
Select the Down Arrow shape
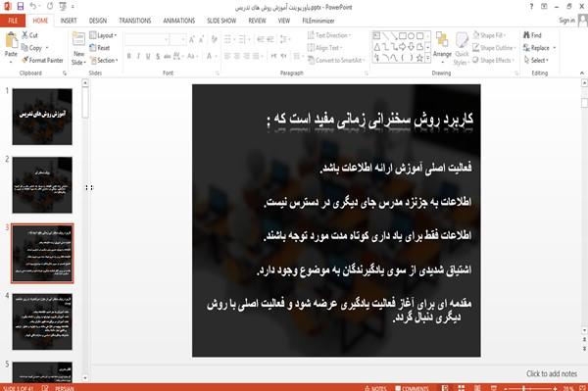point(411,47)
